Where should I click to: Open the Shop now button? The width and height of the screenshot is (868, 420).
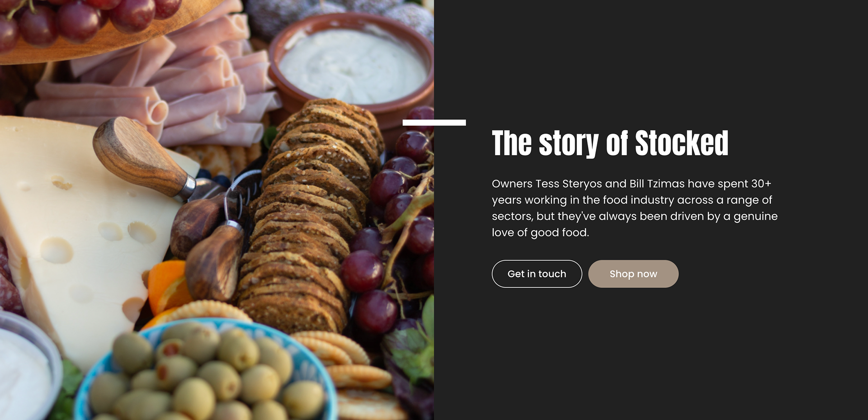tap(633, 274)
